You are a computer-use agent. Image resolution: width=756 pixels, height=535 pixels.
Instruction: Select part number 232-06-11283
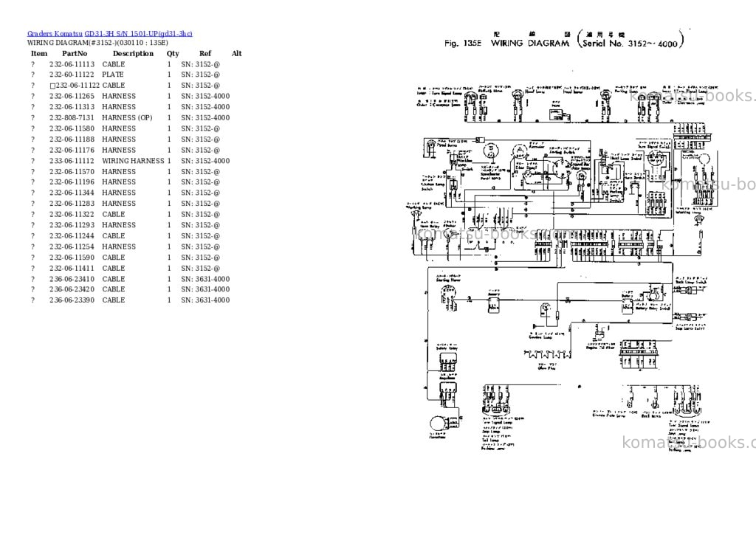click(72, 204)
